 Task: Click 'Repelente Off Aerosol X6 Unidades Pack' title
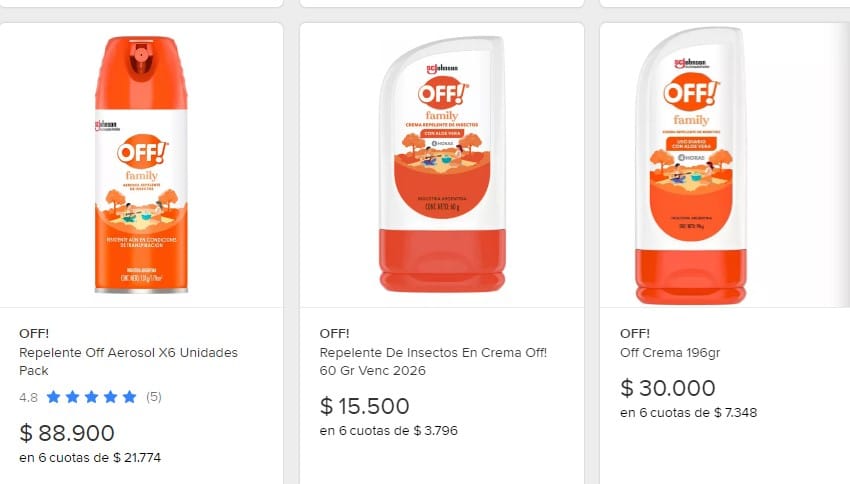tap(128, 362)
